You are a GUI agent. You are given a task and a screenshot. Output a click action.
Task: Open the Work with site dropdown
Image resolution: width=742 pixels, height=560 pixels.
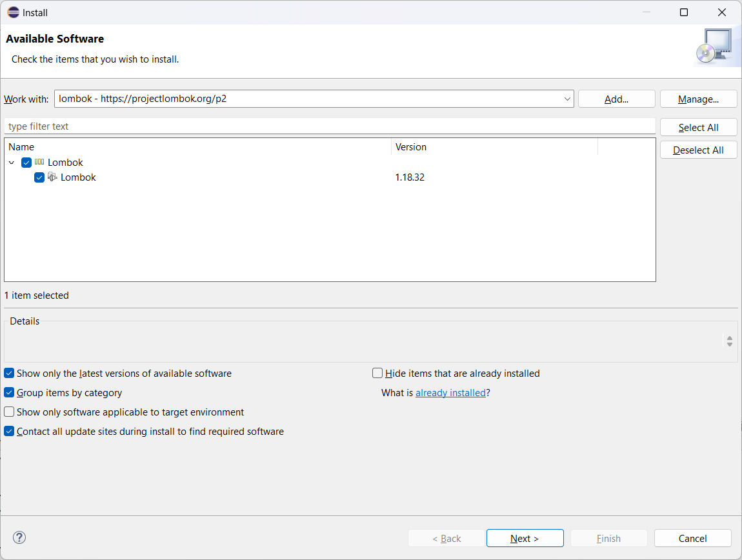[567, 99]
